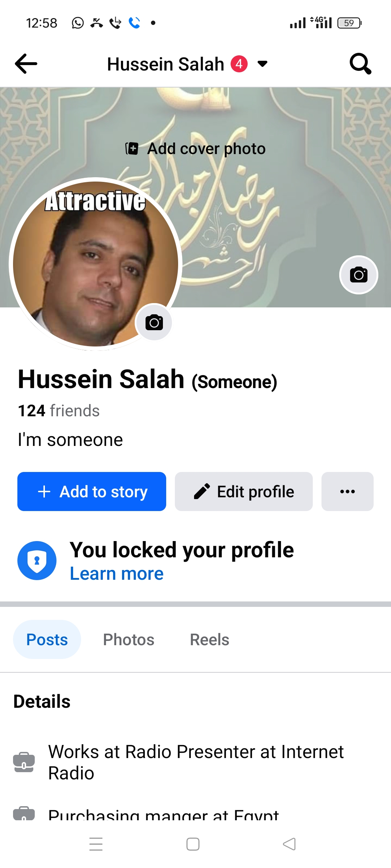Tap the Android back triangle icon
The height and width of the screenshot is (868, 391).
pos(289,844)
